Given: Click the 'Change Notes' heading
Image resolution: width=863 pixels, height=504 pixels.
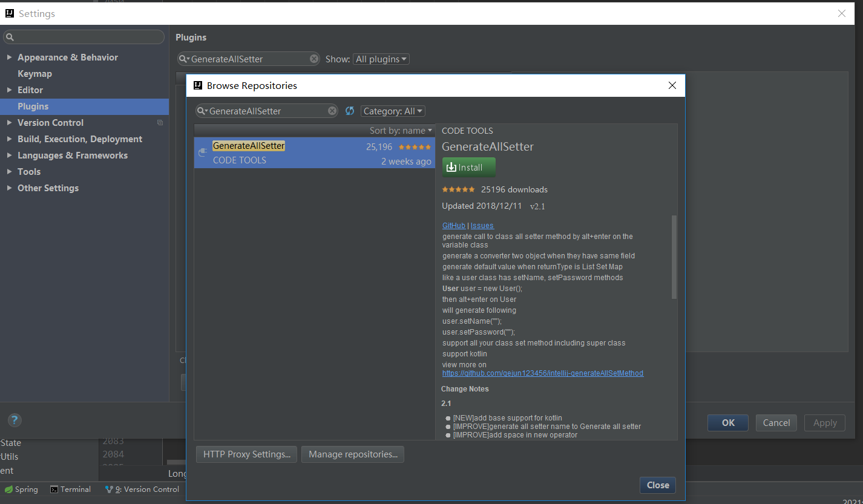Looking at the screenshot, I should pyautogui.click(x=465, y=389).
